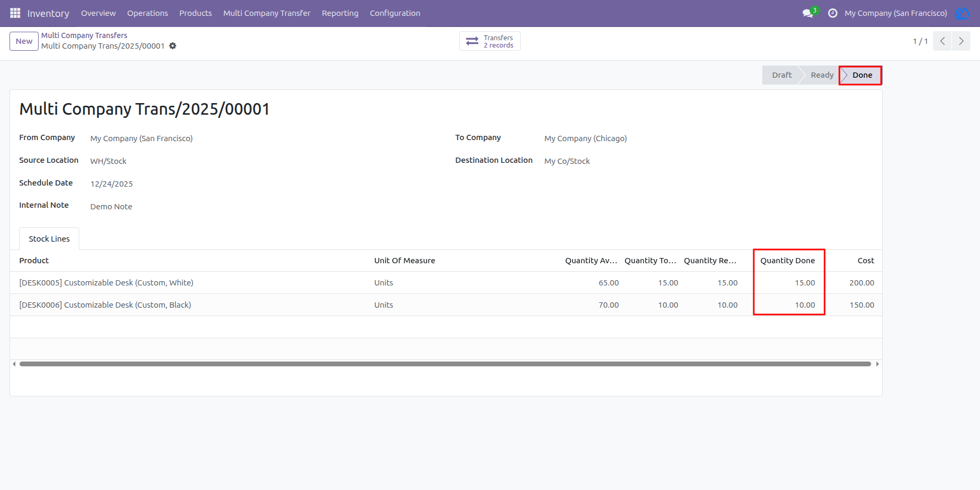Go to next record arrow

961,41
